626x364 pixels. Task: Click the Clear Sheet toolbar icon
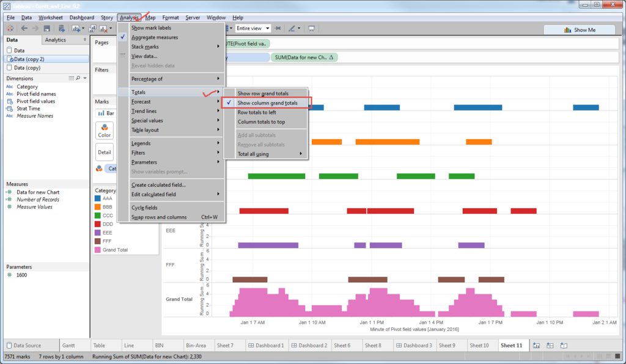tap(103, 29)
